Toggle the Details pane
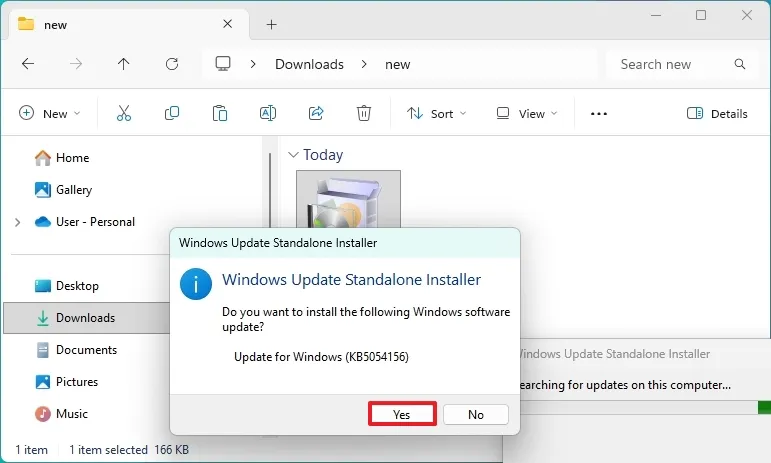 [718, 114]
